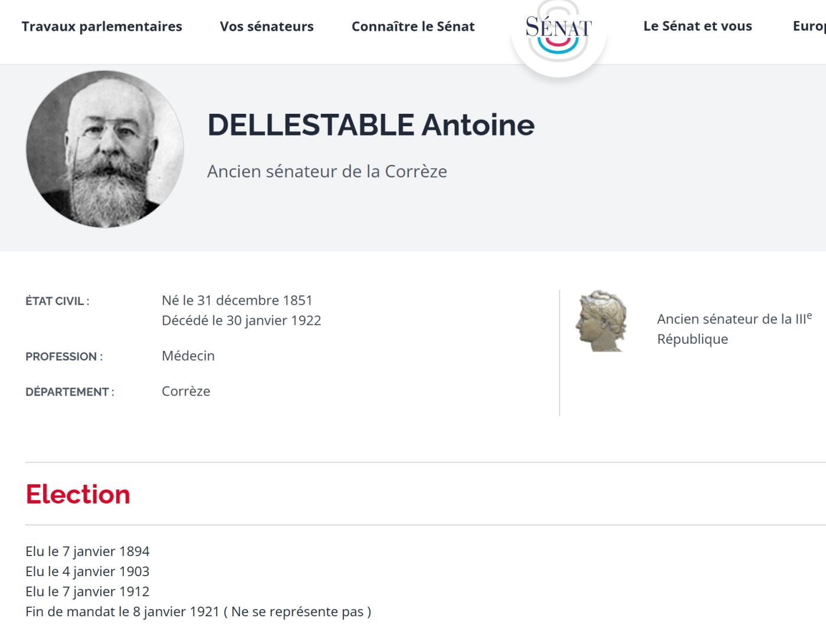Screen dimensions: 826x644
Task: Click the Election section heading
Action: pyautogui.click(x=78, y=494)
